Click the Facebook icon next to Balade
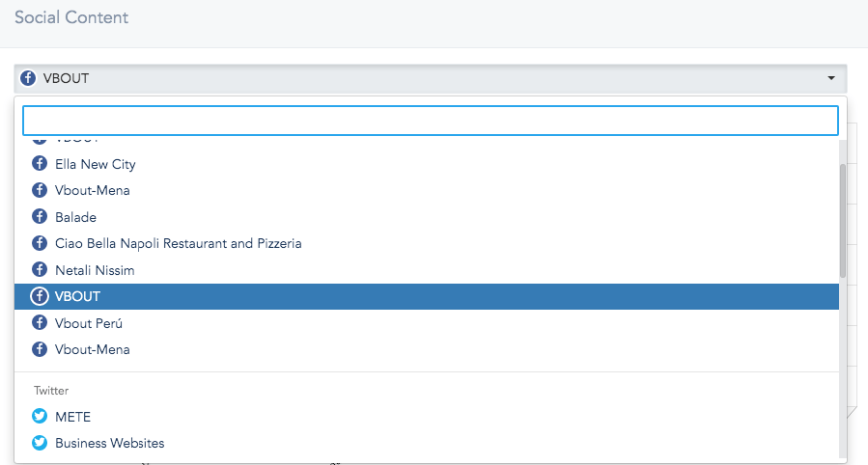This screenshot has width=868, height=465. (x=40, y=217)
